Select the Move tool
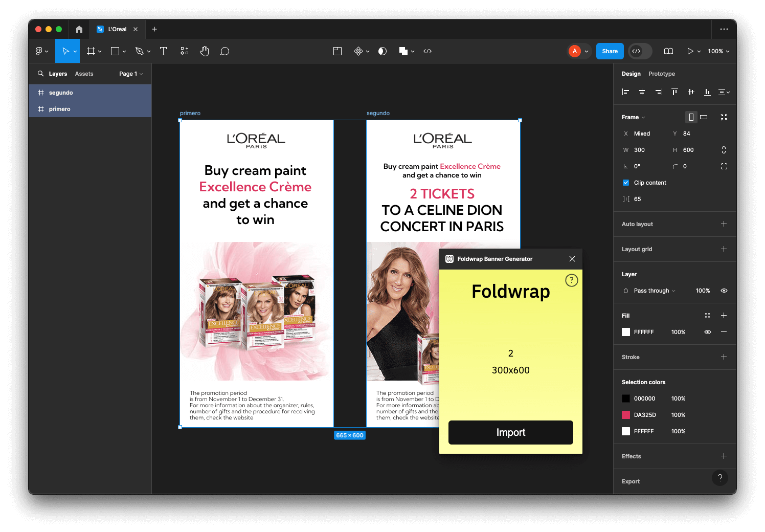This screenshot has width=765, height=532. 65,51
